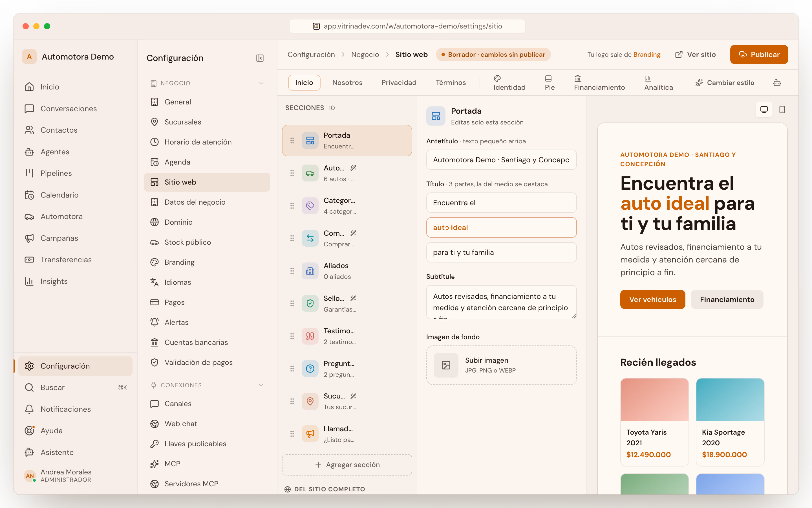Select the Llamad... section in the list

(347, 434)
